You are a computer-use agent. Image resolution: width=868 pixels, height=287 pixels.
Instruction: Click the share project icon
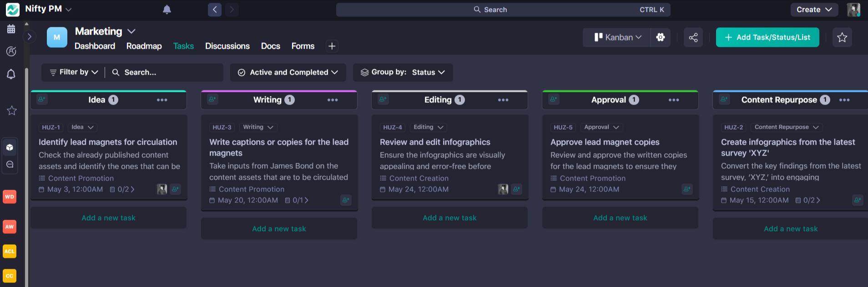coord(693,37)
